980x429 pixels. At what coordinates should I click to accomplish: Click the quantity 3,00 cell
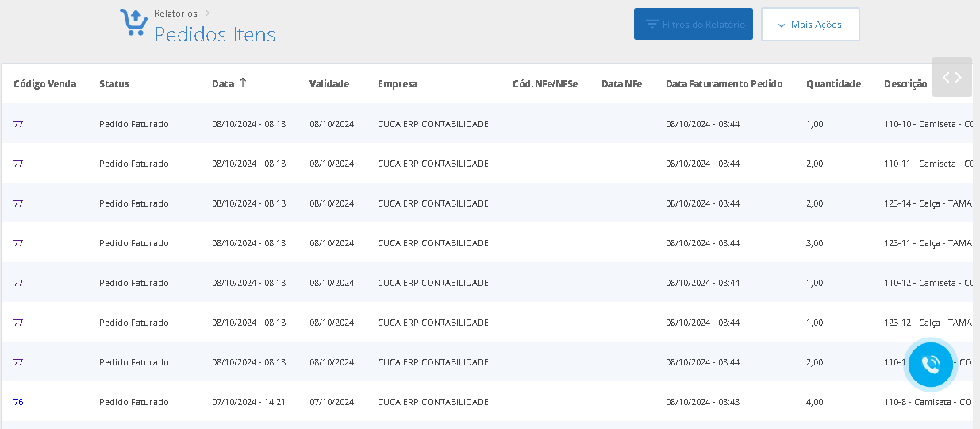click(815, 243)
